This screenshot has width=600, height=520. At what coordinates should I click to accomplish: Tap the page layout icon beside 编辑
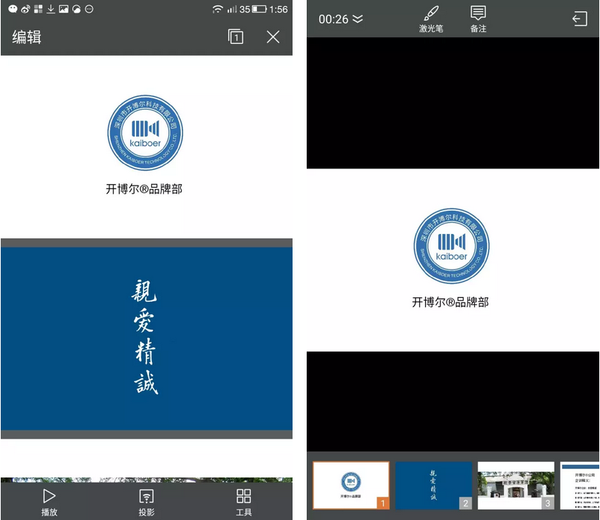tap(235, 37)
